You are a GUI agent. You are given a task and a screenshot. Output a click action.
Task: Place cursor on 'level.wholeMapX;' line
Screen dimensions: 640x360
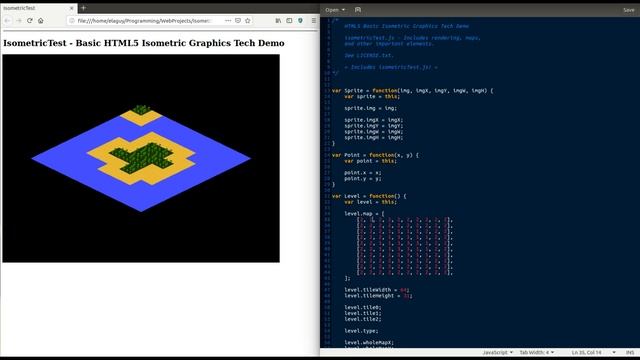pos(369,343)
